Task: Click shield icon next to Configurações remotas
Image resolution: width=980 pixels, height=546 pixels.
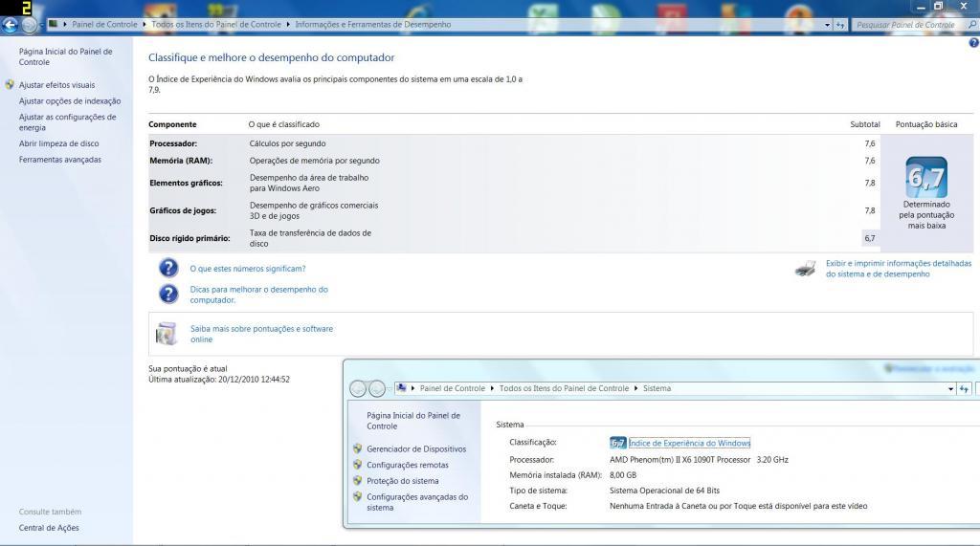Action: [x=358, y=465]
